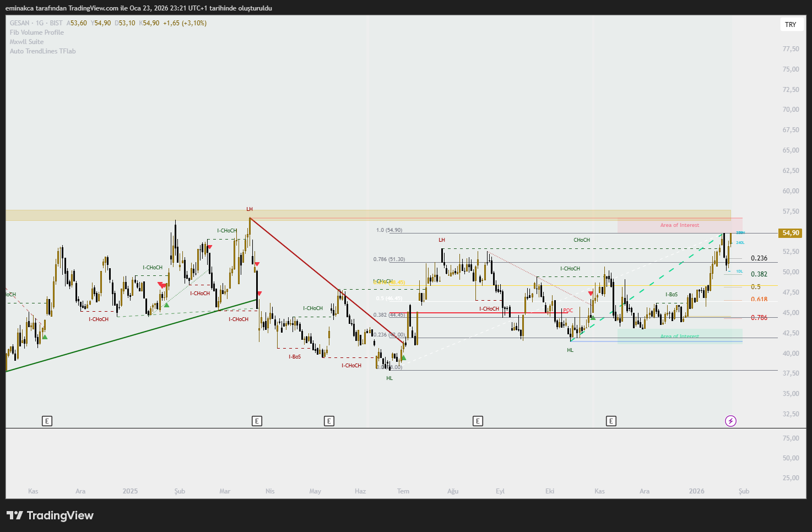Click the purple lightning bolt icon
812x532 pixels.
click(x=730, y=421)
